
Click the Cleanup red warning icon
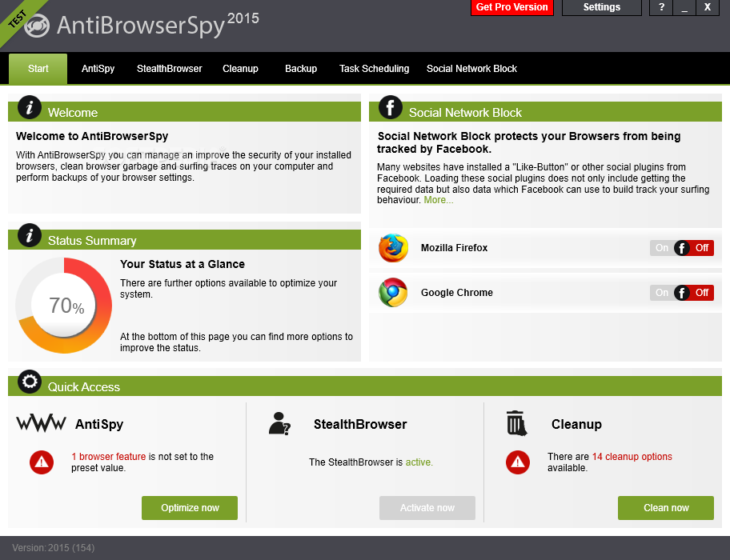coord(518,462)
